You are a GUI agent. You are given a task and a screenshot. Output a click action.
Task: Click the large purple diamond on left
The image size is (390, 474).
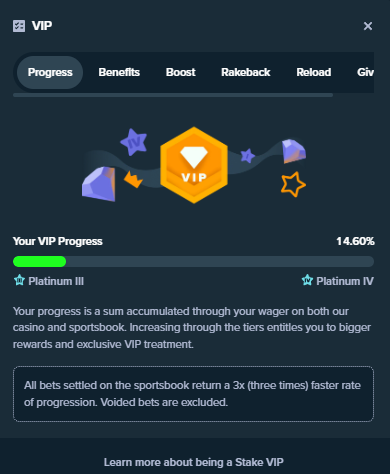tap(99, 184)
